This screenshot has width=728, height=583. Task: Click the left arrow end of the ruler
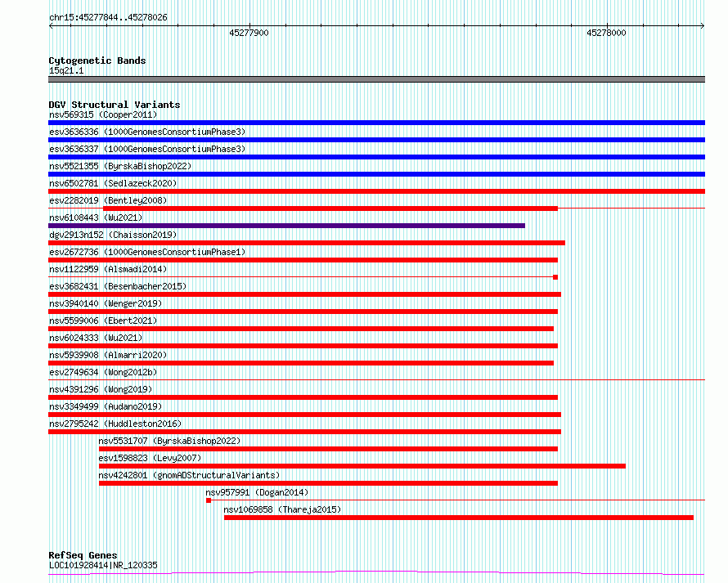click(51, 26)
